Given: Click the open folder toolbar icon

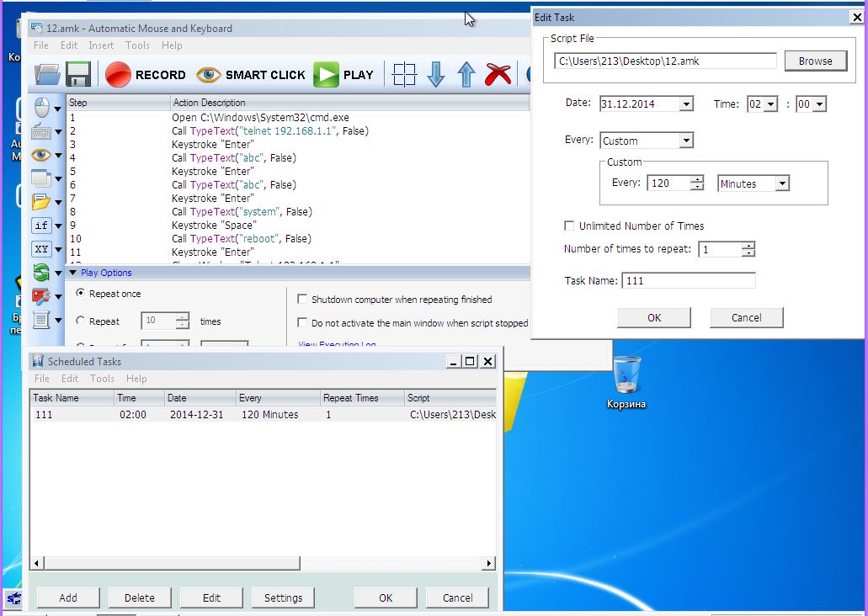Looking at the screenshot, I should pyautogui.click(x=47, y=75).
